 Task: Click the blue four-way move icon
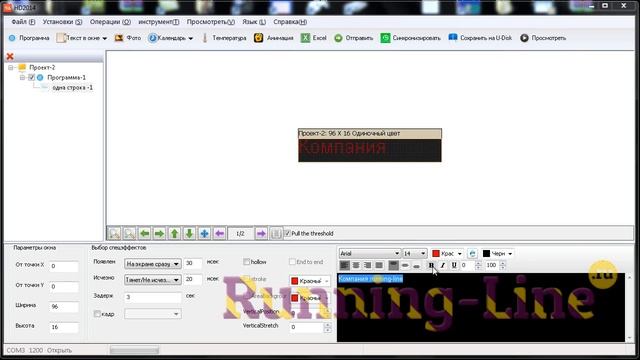click(x=204, y=233)
